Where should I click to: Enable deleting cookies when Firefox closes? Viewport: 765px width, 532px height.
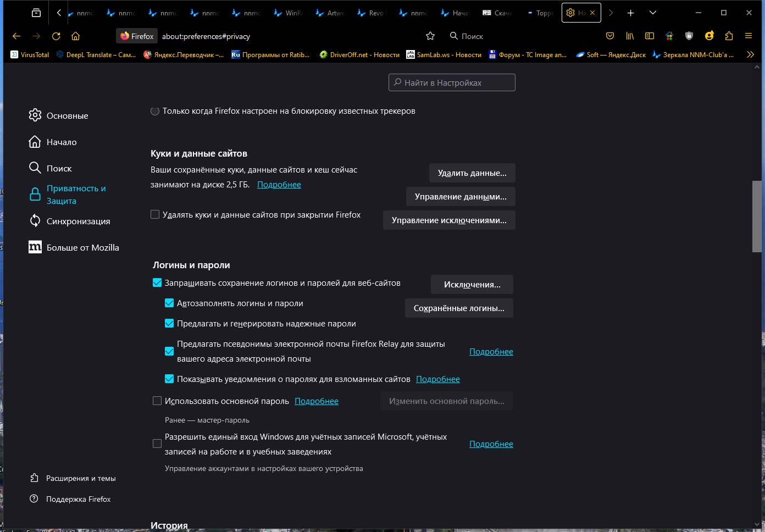click(x=155, y=214)
